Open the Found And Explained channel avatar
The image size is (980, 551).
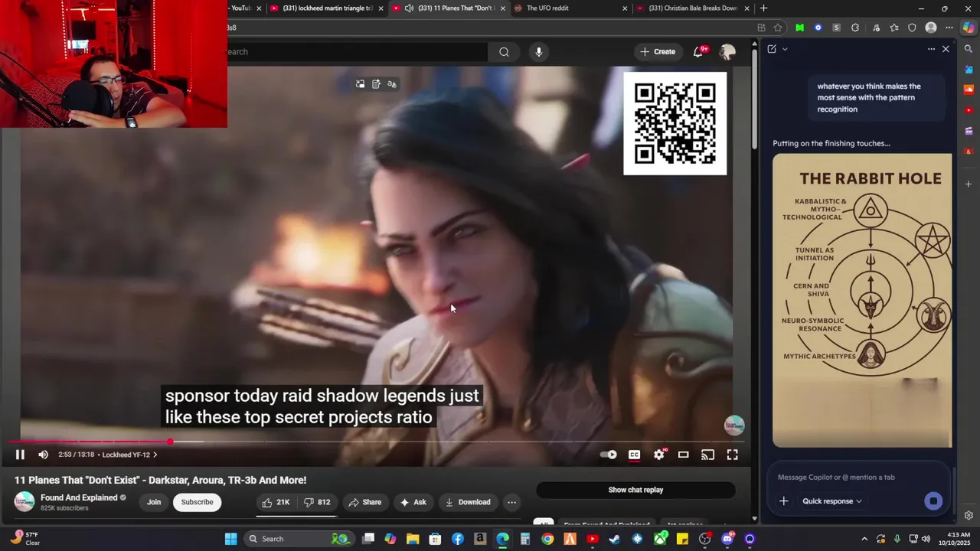pyautogui.click(x=24, y=502)
